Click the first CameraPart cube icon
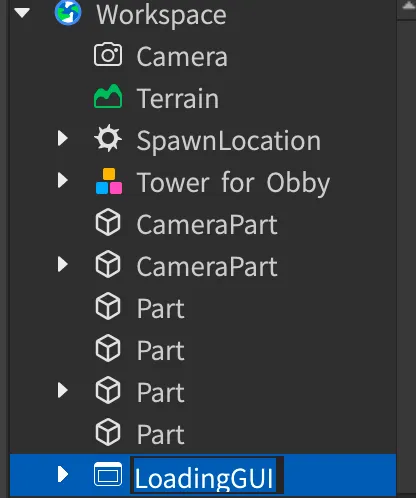The width and height of the screenshot is (416, 498). (x=108, y=222)
